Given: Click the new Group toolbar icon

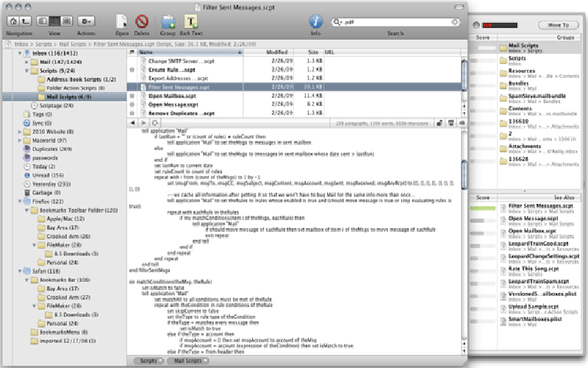Looking at the screenshot, I should [168, 22].
